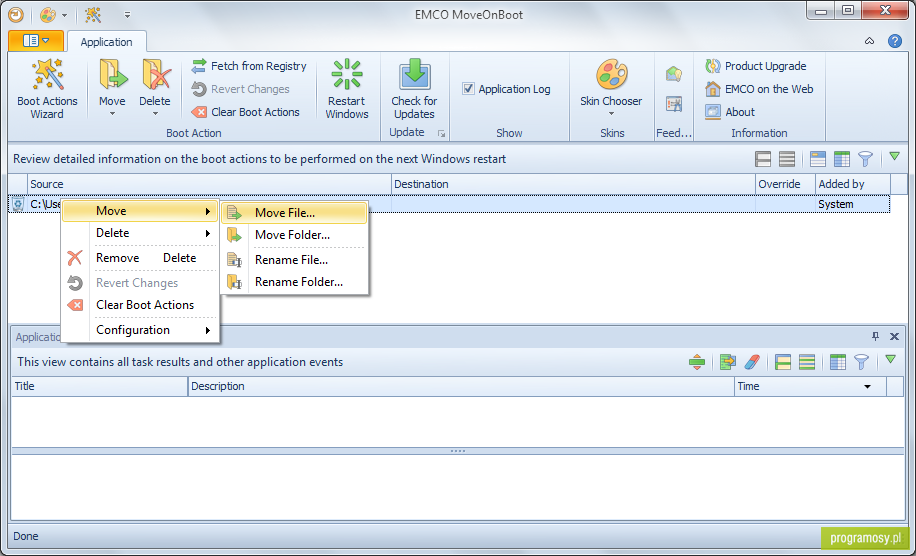This screenshot has width=916, height=556.
Task: Click the help question mark icon
Action: pos(894,41)
